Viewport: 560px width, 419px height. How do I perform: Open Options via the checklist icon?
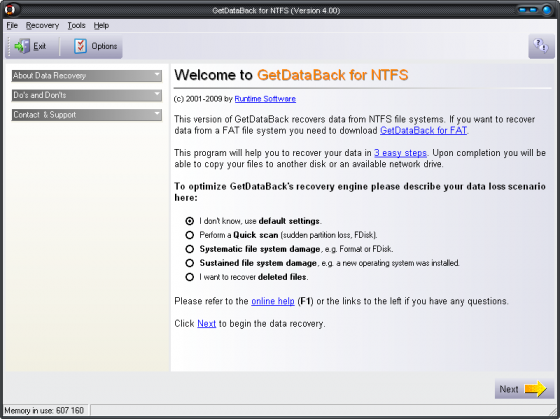[x=80, y=46]
